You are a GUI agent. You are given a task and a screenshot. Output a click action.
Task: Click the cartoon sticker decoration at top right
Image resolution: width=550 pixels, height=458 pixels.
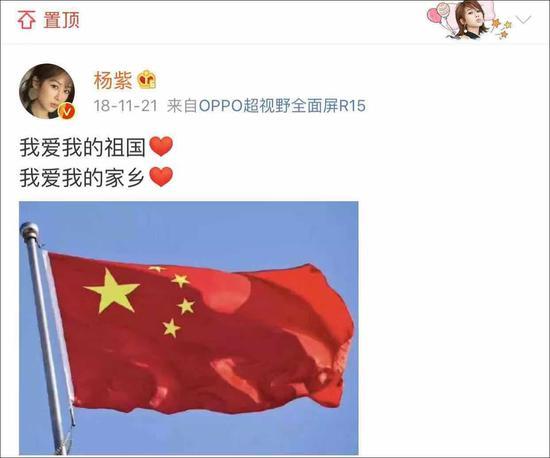[469, 20]
